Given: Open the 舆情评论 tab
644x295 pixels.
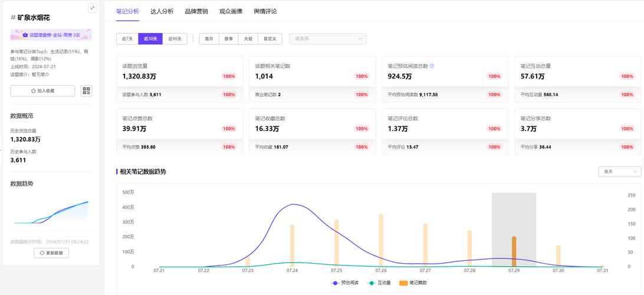Looking at the screenshot, I should coord(265,11).
